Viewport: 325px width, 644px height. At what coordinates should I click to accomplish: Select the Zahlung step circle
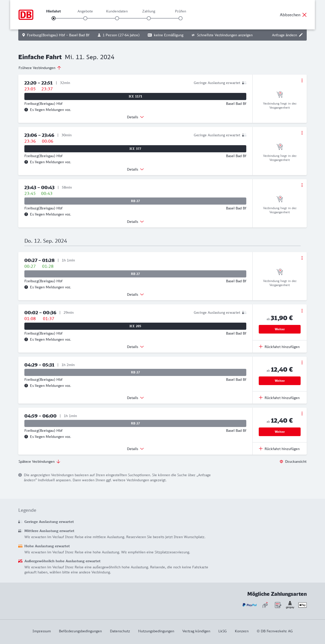pyautogui.click(x=149, y=18)
